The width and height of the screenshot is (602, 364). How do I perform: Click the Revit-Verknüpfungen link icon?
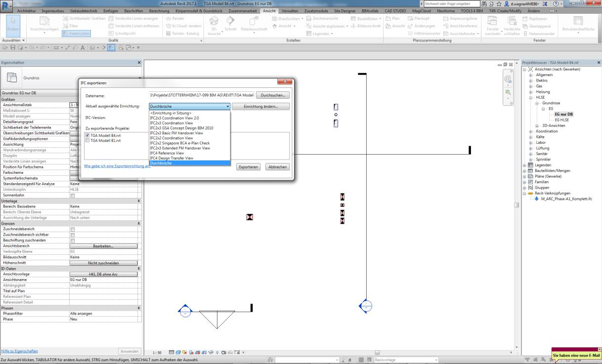531,193
